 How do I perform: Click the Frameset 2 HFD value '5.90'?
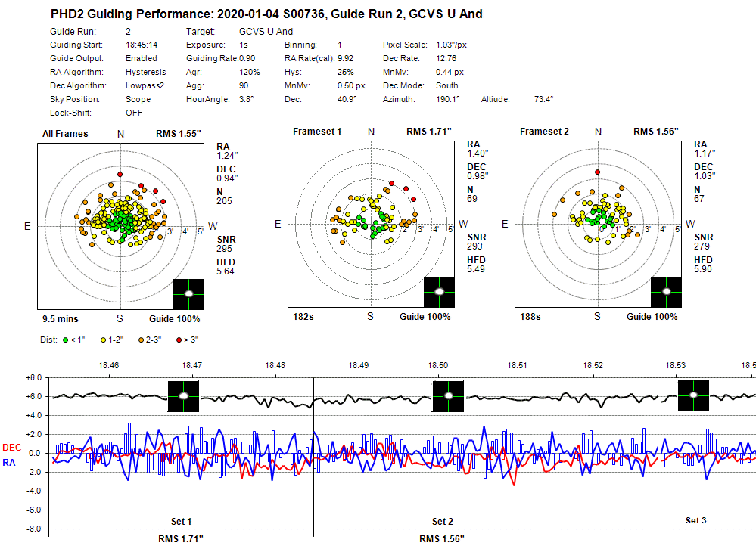pyautogui.click(x=703, y=269)
